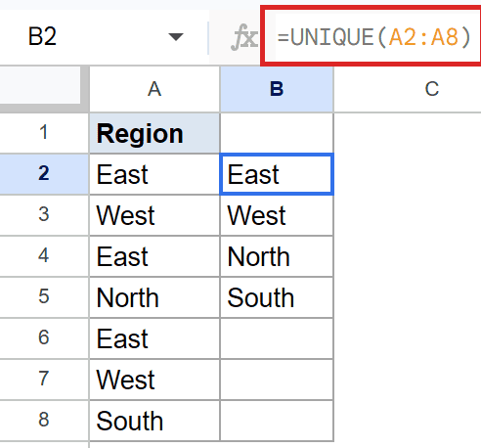This screenshot has height=448, width=481.
Task: Select row 1 header
Action: click(44, 133)
